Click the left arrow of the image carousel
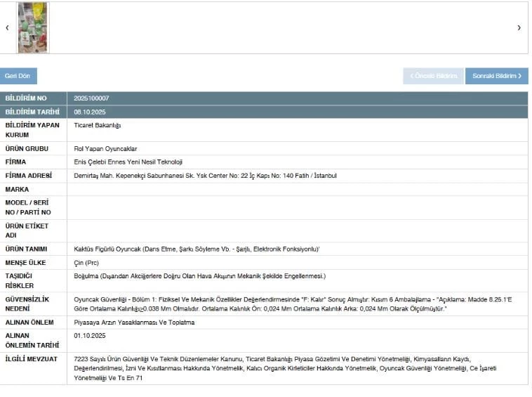The height and width of the screenshot is (397, 532). pos(7,28)
